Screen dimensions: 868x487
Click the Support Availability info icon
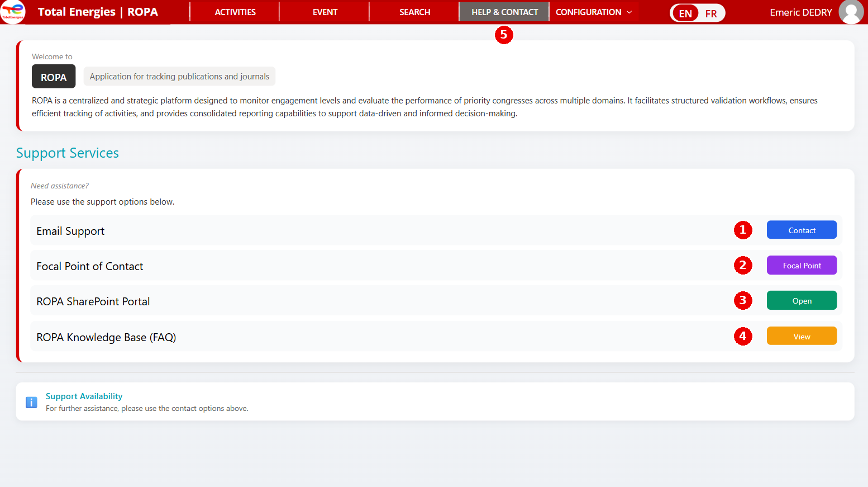pyautogui.click(x=31, y=402)
